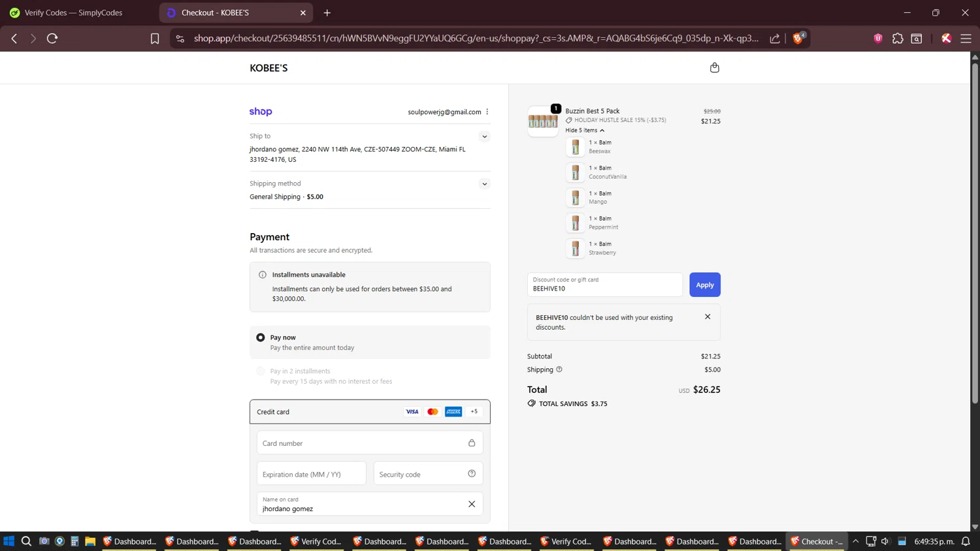
Task: Focus the Name on card field
Action: 370,504
